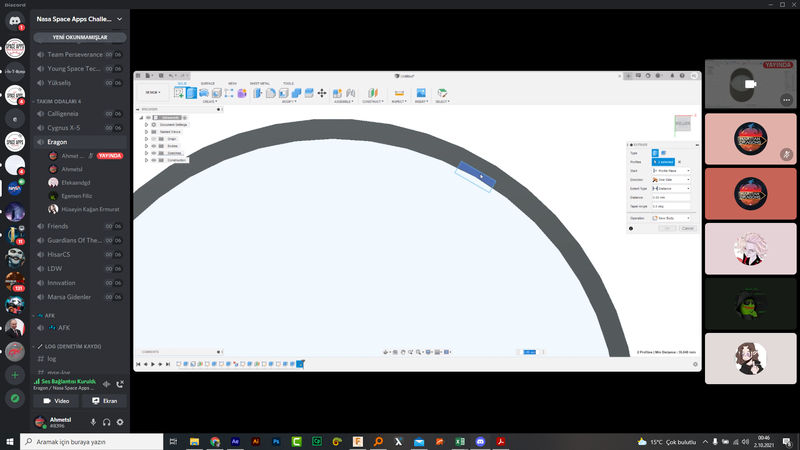Click the Move/Copy cross-arrows icon

pos(321,93)
